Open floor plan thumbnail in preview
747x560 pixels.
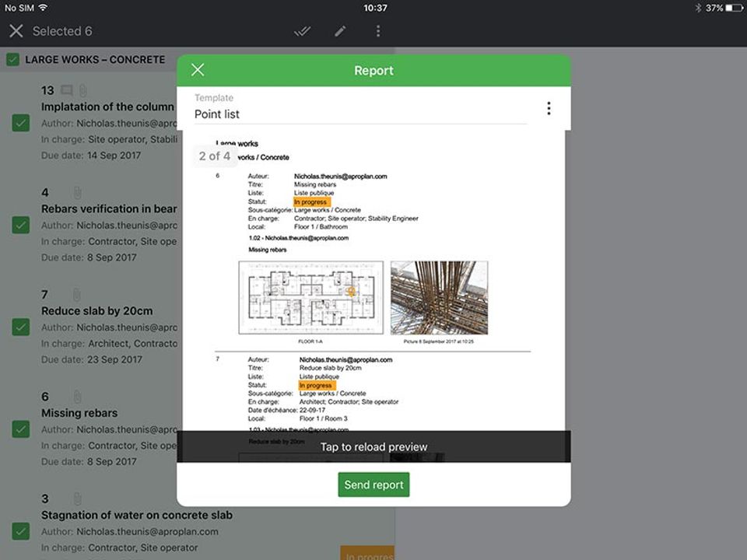pos(310,297)
